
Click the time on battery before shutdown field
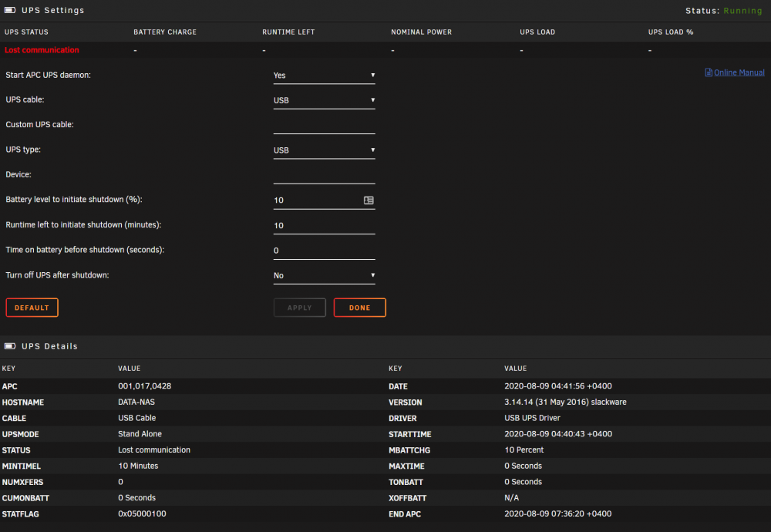(x=324, y=251)
